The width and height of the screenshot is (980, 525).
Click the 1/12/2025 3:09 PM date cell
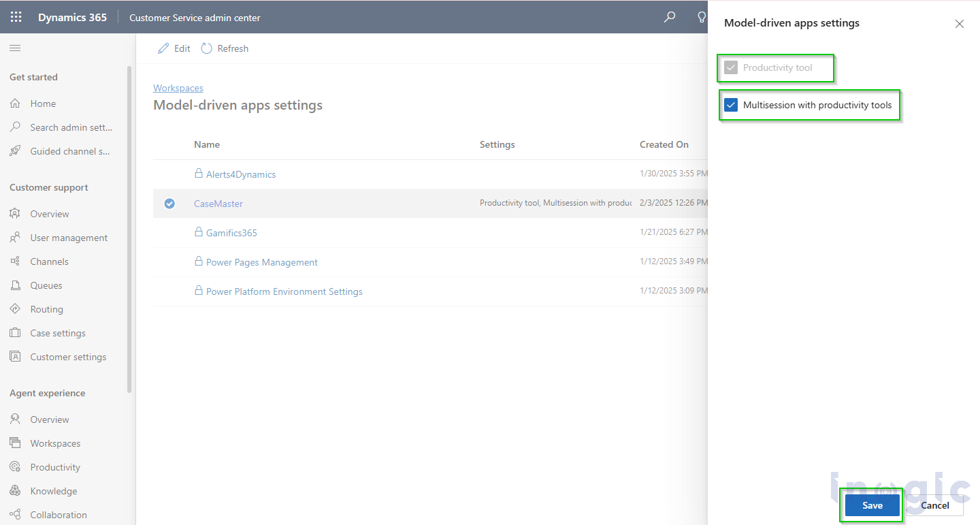click(x=674, y=291)
